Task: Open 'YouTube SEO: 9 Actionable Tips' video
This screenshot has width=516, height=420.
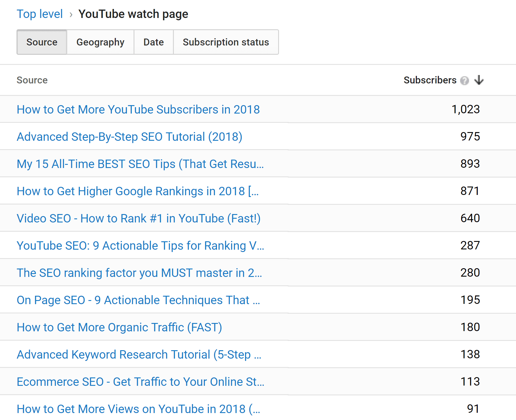Action: pyautogui.click(x=141, y=246)
